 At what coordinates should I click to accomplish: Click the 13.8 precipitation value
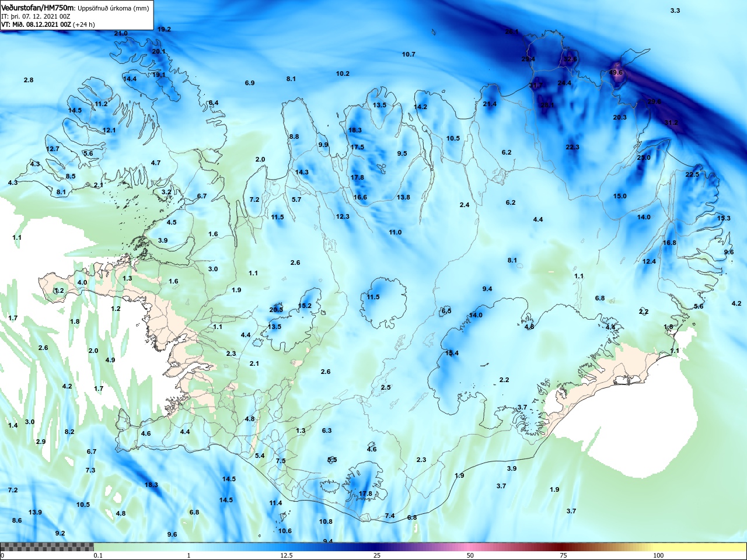tap(403, 197)
